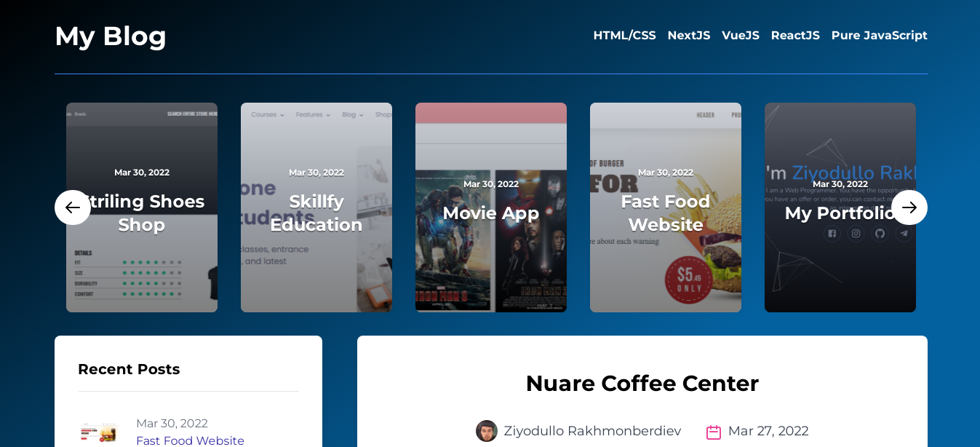Image resolution: width=980 pixels, height=447 pixels.
Task: Click the author avatar of Ziyodullo Rakhmonberdiev
Action: click(x=487, y=431)
